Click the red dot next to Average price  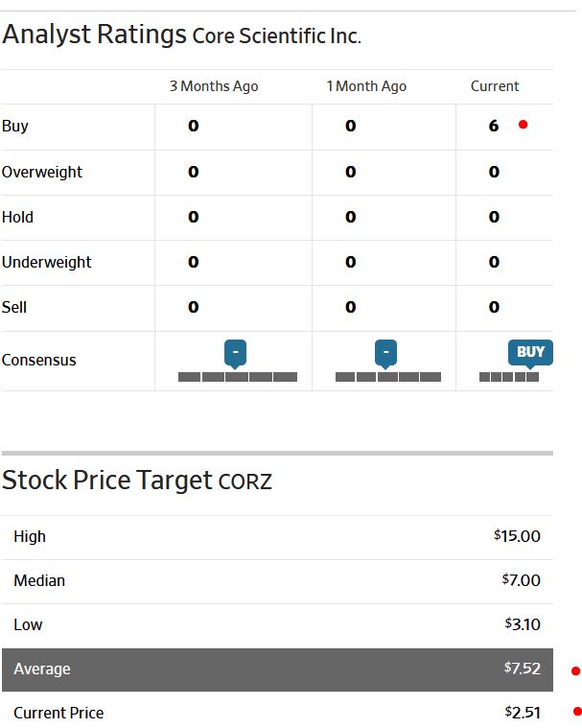575,670
